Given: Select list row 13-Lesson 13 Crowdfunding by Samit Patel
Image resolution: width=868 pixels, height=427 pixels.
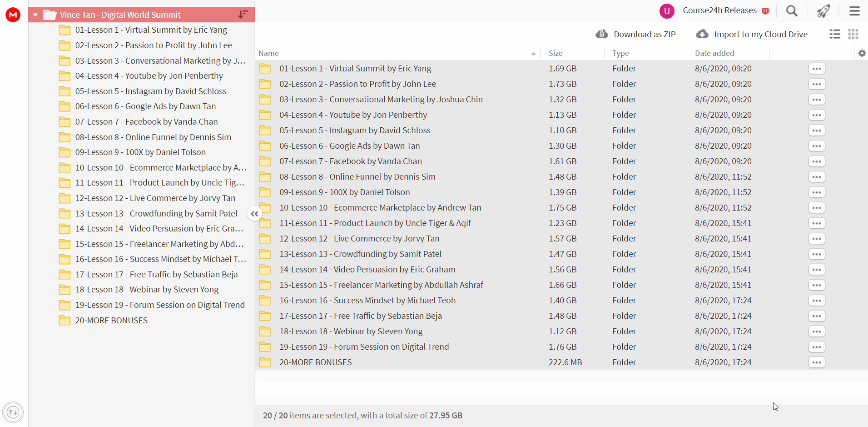Looking at the screenshot, I should point(561,254).
